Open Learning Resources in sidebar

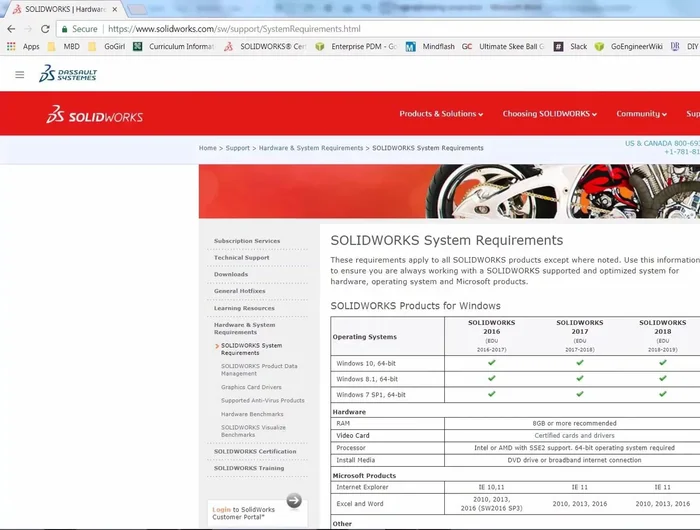(x=244, y=308)
